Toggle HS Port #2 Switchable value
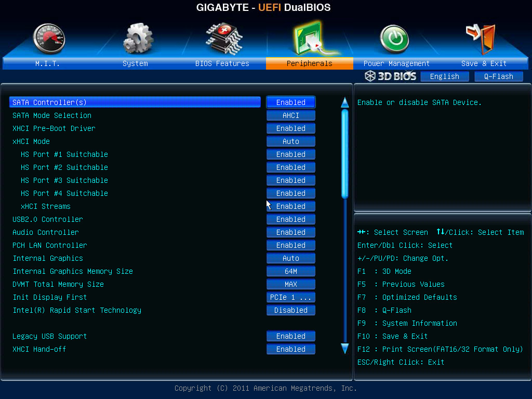This screenshot has width=532, height=399. click(291, 167)
